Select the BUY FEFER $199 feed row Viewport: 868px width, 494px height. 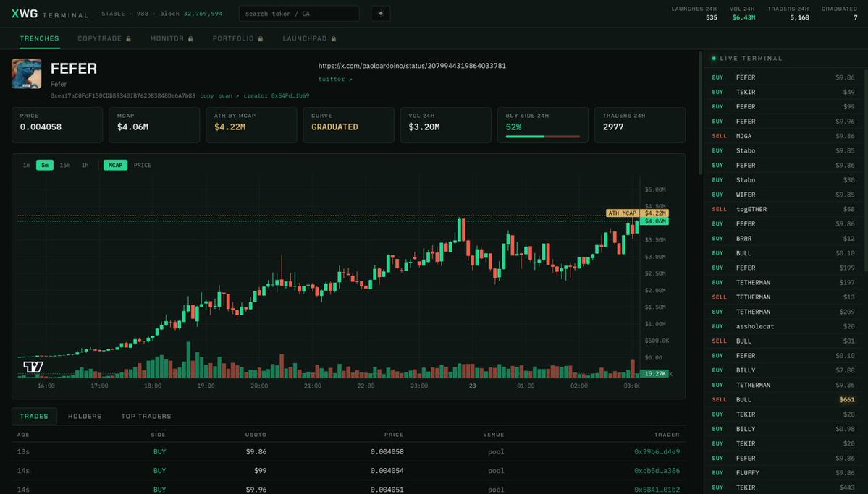click(x=783, y=268)
